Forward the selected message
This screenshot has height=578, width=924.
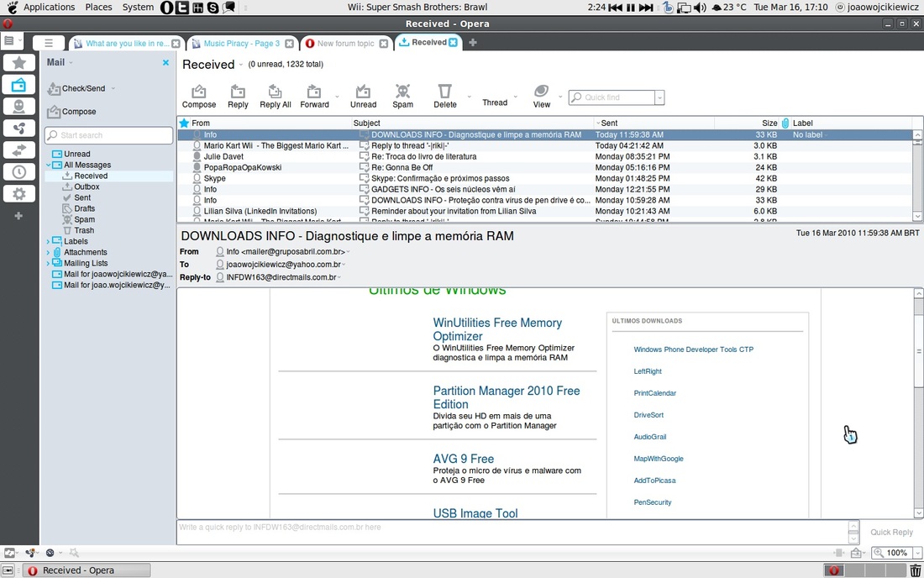tap(315, 97)
